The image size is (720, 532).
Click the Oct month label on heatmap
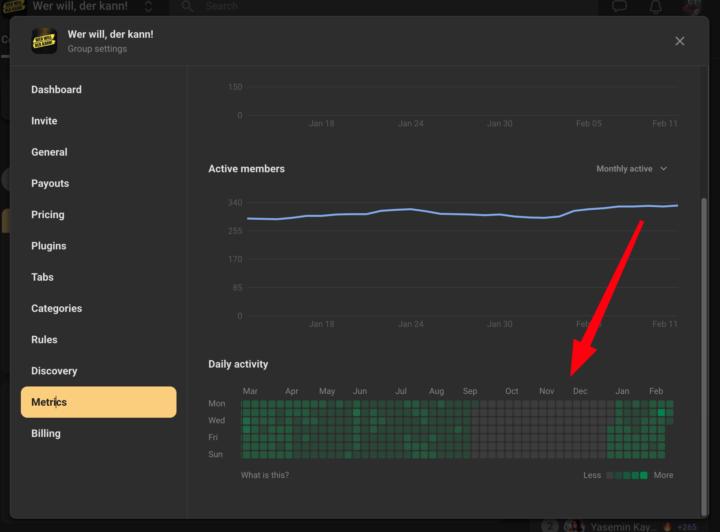(512, 391)
